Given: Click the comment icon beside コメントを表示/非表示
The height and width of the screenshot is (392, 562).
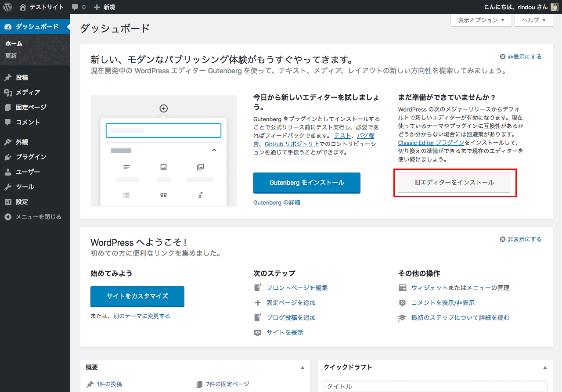Looking at the screenshot, I should coord(403,303).
